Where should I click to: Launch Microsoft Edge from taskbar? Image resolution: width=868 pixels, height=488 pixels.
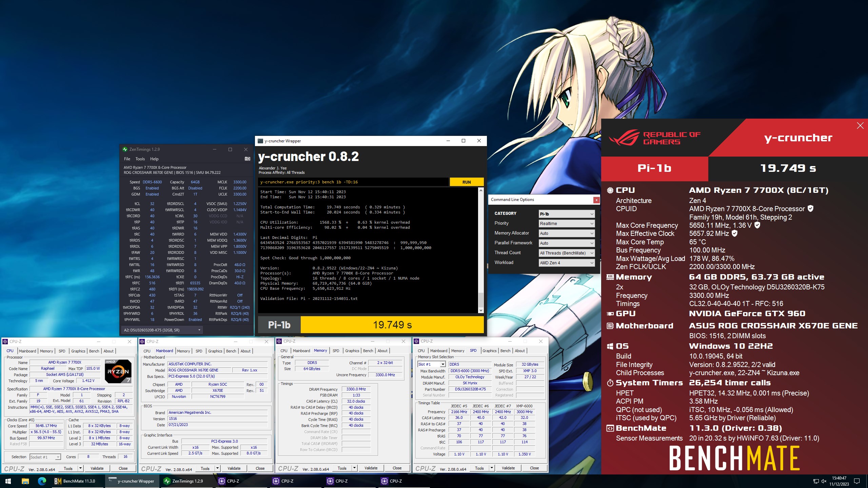[x=42, y=481]
